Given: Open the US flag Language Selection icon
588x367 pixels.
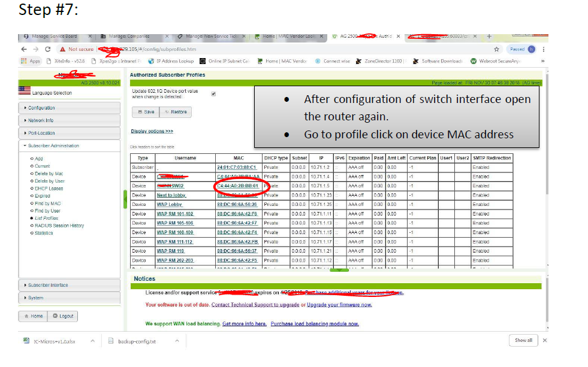Looking at the screenshot, I should pos(25,92).
